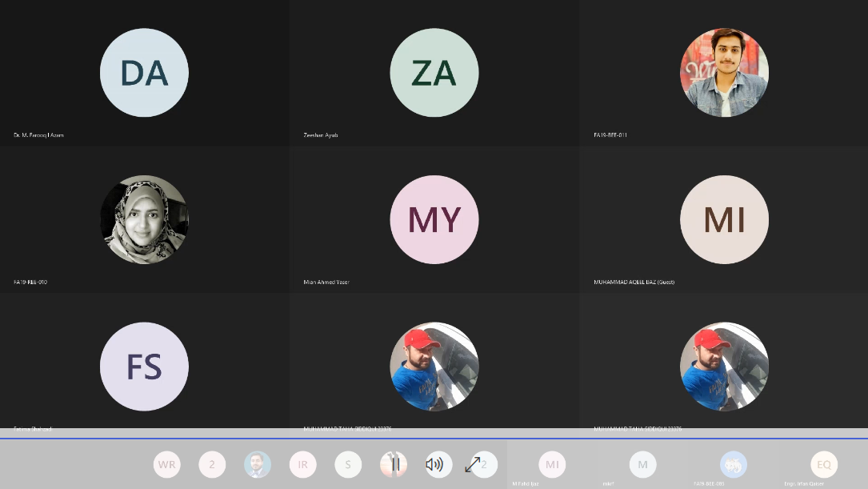Click the name label 'FA19-BEE-010'

pos(30,282)
